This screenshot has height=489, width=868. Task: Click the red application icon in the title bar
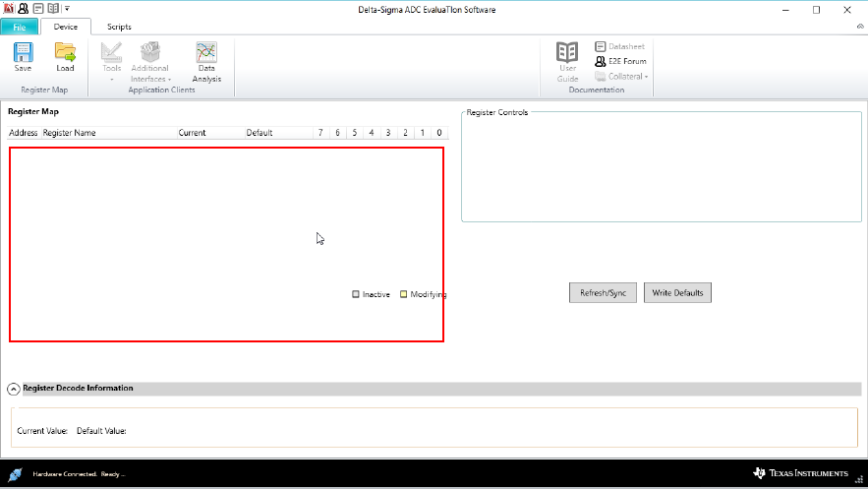tap(8, 8)
